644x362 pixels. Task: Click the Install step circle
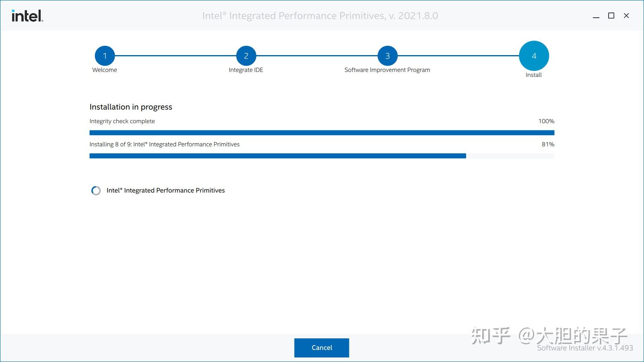[x=534, y=56]
